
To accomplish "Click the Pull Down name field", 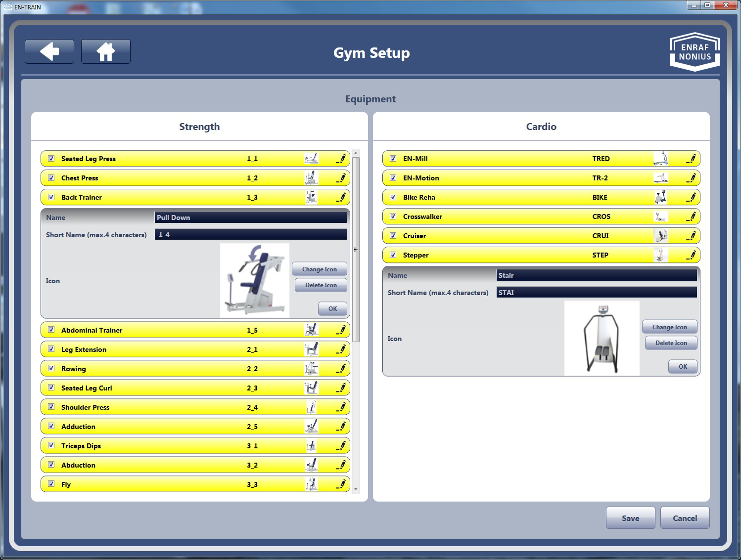I will (251, 217).
